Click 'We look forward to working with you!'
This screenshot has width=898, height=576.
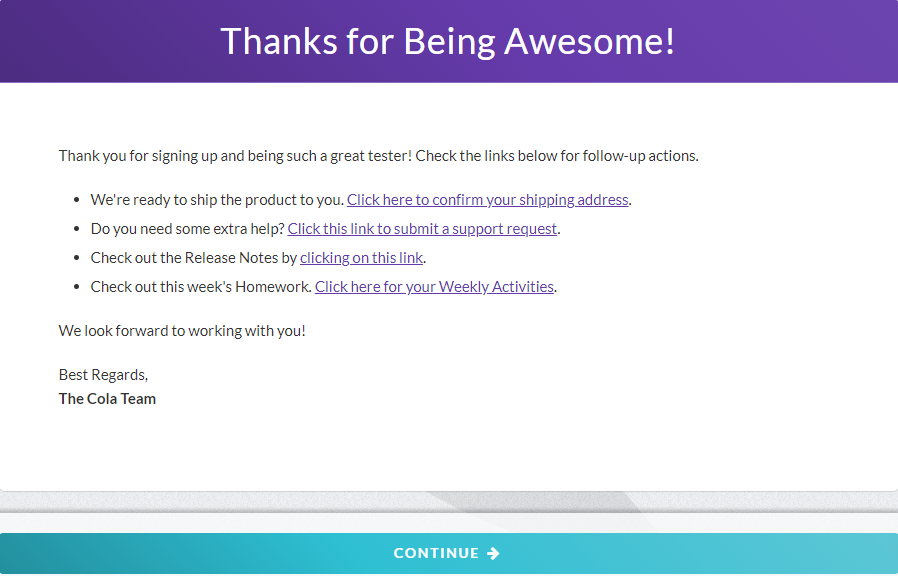[182, 330]
